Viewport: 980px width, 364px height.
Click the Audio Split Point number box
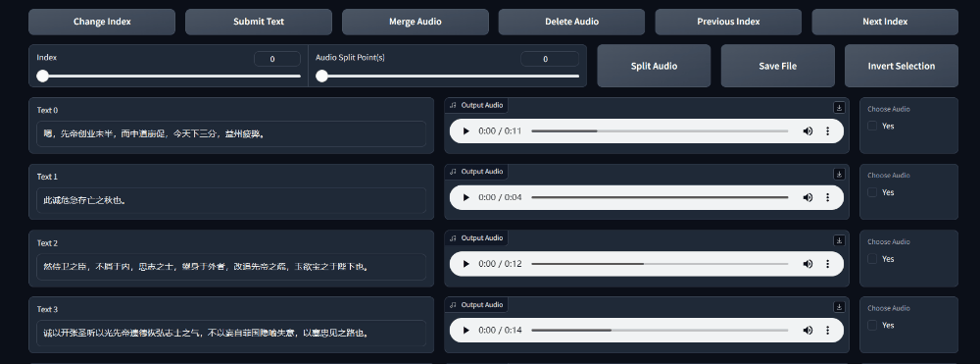pos(550,59)
